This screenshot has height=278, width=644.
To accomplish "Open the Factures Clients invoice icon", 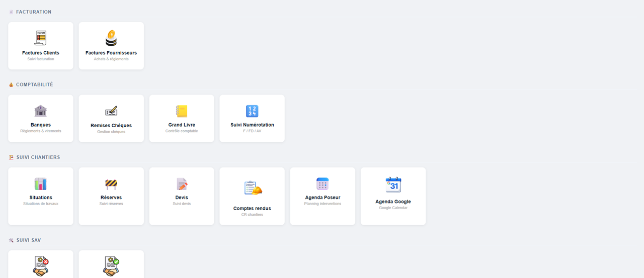I will (x=40, y=38).
